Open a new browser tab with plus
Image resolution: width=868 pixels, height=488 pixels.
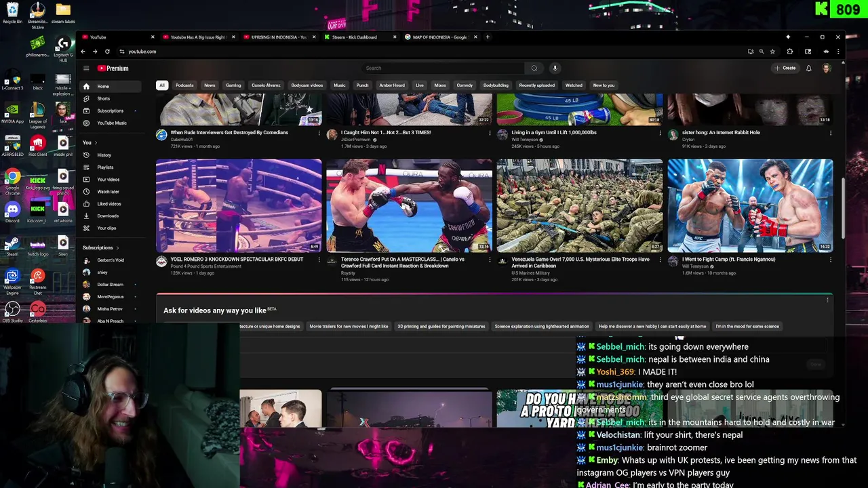488,37
